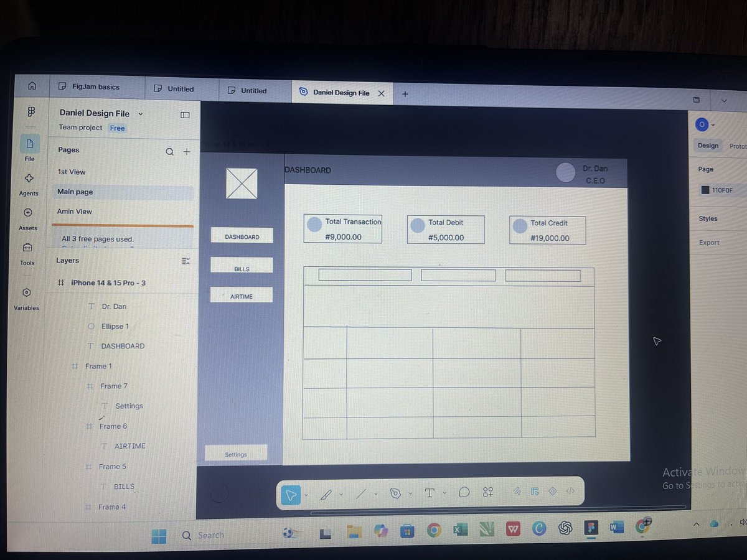Expand Daniel Design File name chevron
Viewport: 747px width, 560px height.
click(x=141, y=114)
